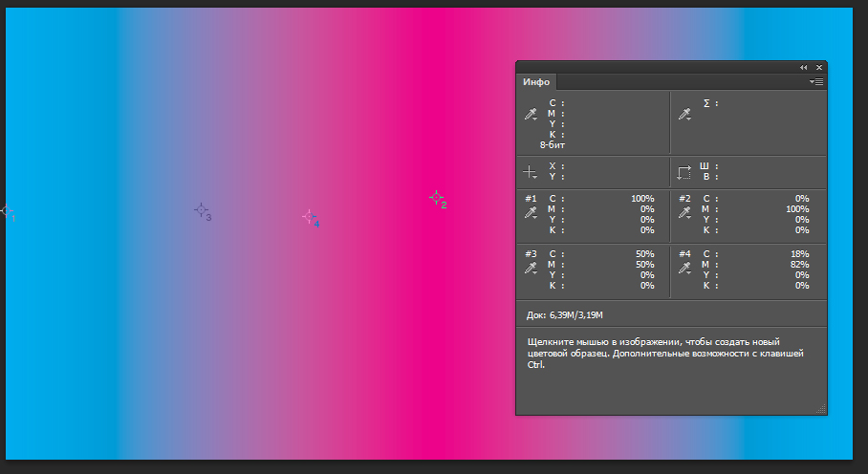868x474 pixels.
Task: Open second color readout eyedropper options (Σ)
Action: pos(684,115)
